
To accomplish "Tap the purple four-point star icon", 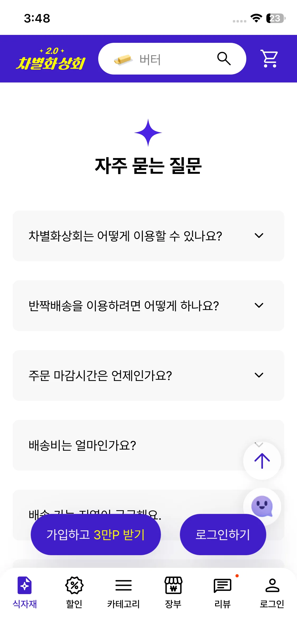I will [x=148, y=133].
